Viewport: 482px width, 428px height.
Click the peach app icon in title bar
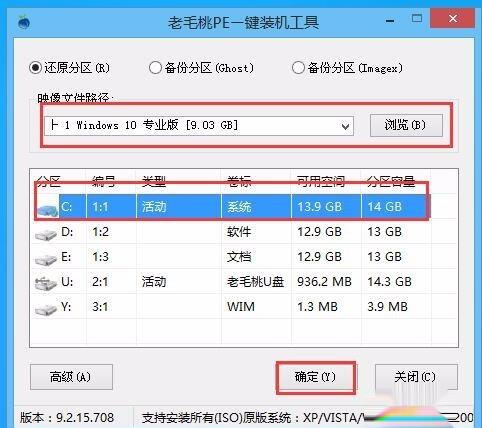click(24, 22)
